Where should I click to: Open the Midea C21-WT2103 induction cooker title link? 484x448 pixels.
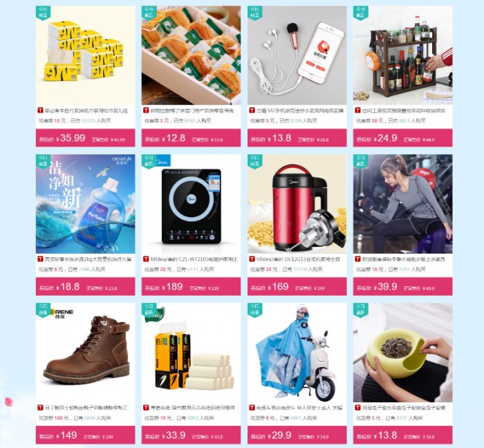tap(194, 259)
